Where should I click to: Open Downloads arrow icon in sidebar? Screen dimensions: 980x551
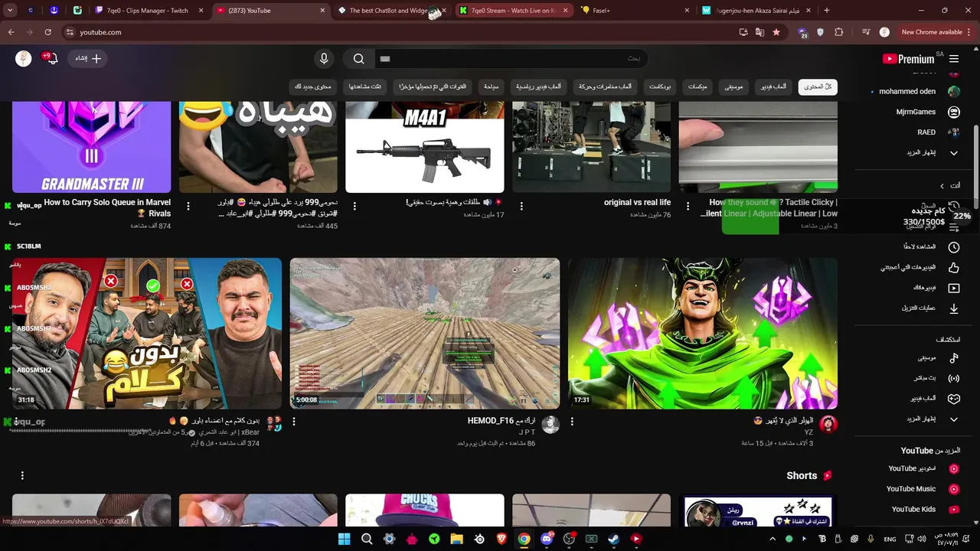point(954,308)
